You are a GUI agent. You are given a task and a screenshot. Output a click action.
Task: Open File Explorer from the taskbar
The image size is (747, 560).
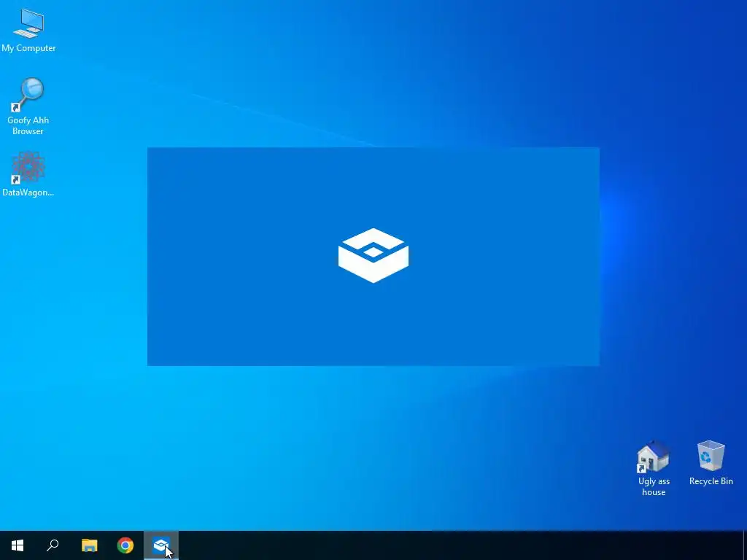click(x=89, y=545)
